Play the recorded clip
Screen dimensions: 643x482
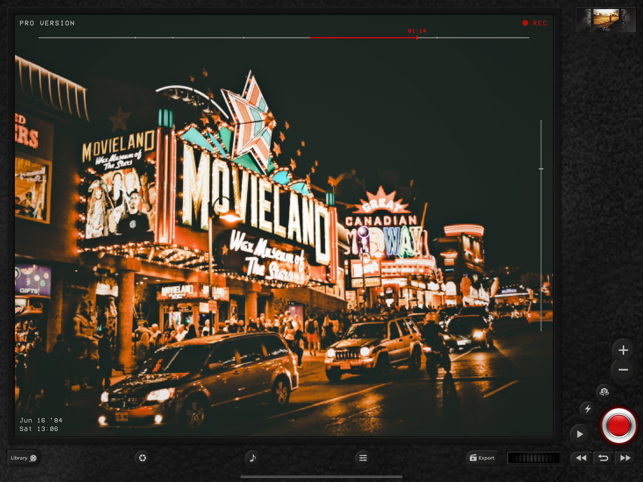click(579, 434)
